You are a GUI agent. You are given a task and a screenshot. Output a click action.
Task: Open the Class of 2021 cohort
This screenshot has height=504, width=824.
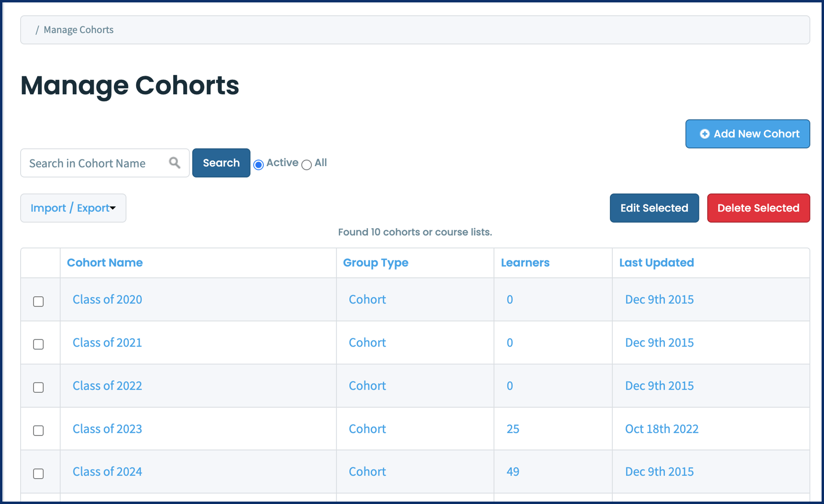click(107, 343)
